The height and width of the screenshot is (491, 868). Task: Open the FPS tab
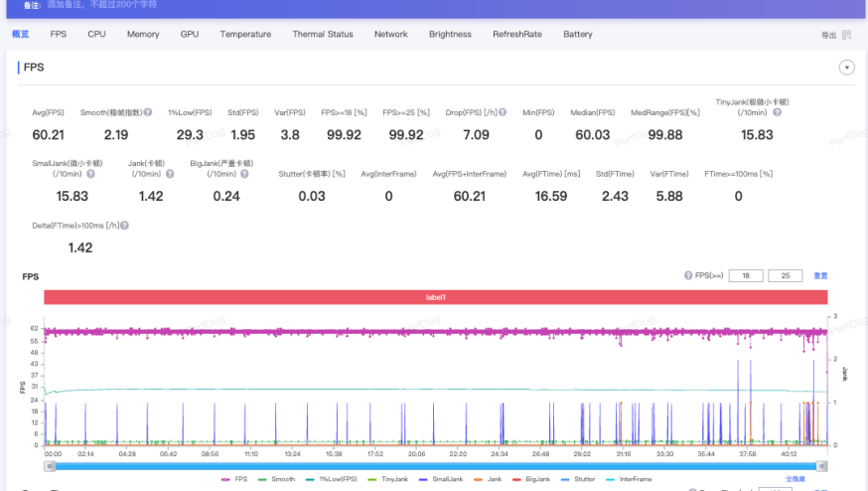tap(59, 35)
